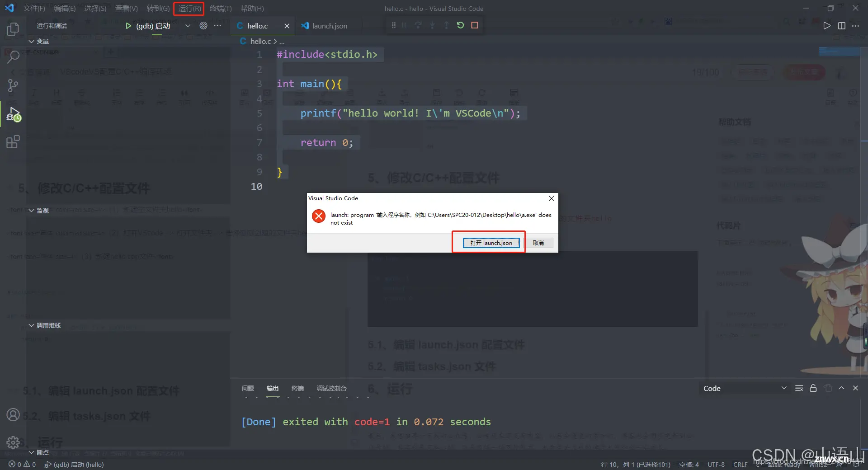Click notification bell in status bar
The width and height of the screenshot is (868, 470).
[856, 464]
